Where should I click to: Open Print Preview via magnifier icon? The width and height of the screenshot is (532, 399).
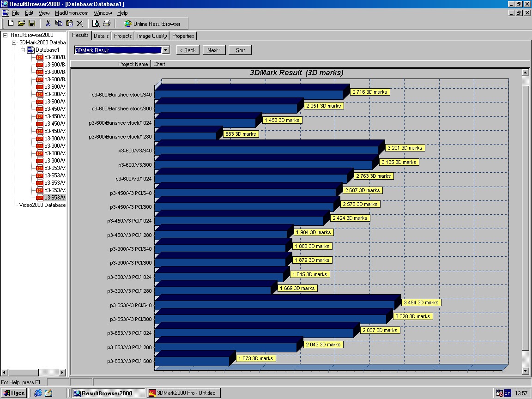(x=96, y=24)
